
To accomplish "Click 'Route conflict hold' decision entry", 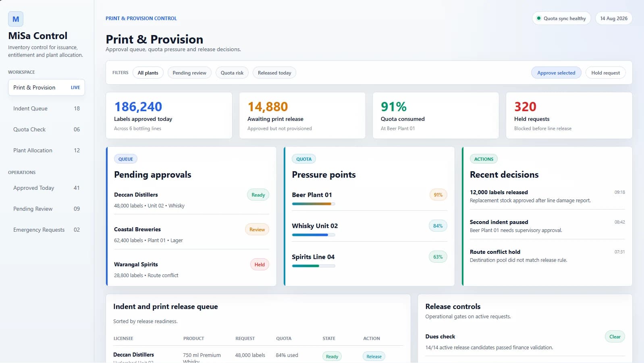I will click(547, 256).
